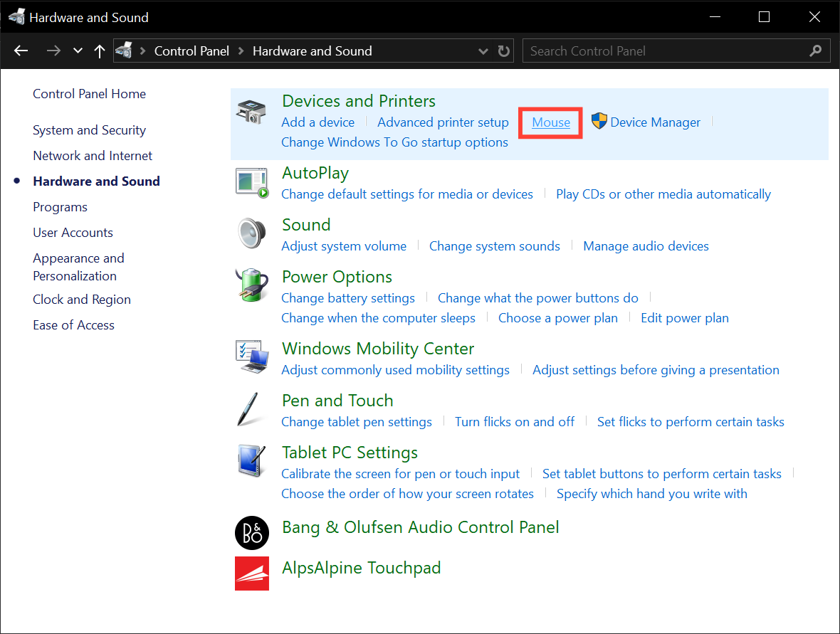This screenshot has width=840, height=634.
Task: Switch to System and Security category
Action: tap(89, 130)
